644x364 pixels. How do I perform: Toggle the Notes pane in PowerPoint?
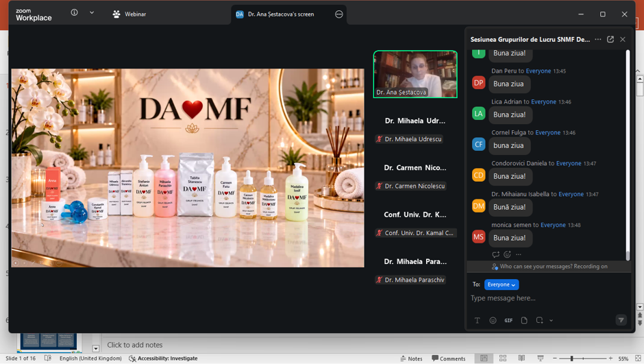click(412, 359)
